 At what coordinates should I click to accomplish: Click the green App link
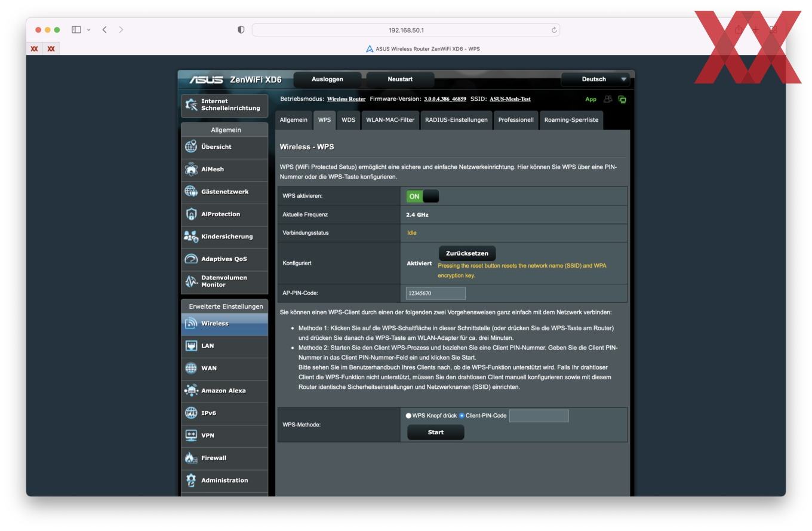[x=590, y=99]
